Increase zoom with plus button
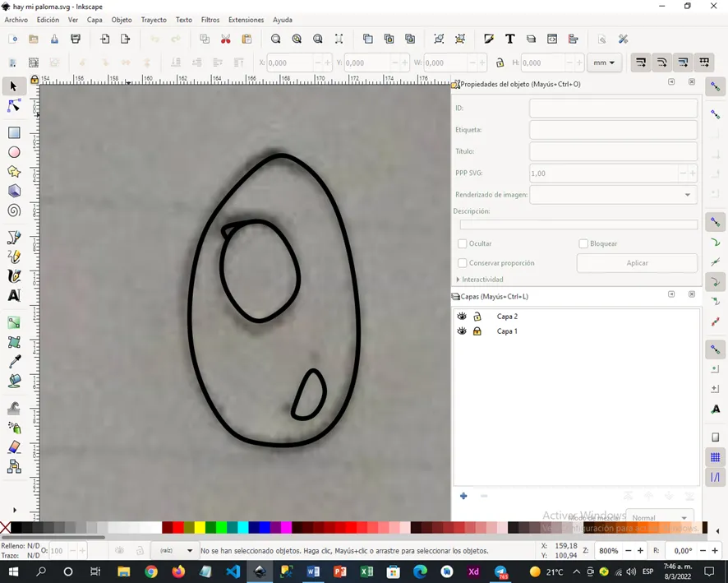Screen dimensions: 728x583 coord(640,550)
